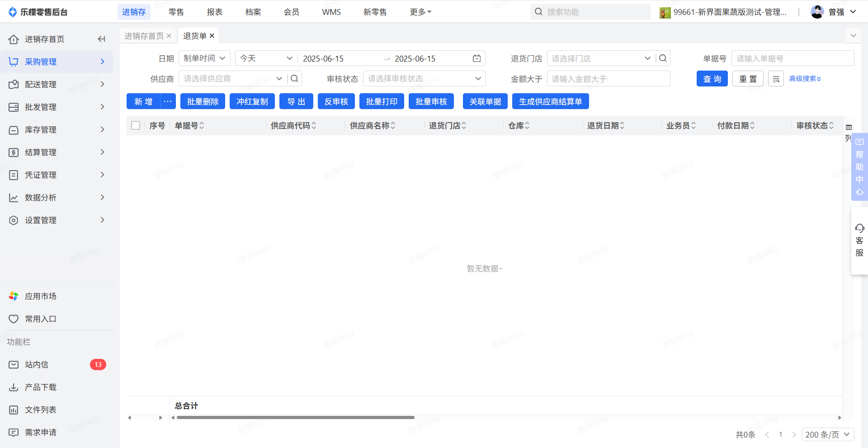The height and width of the screenshot is (448, 868).
Task: Open the 200 条/页 page size dropdown
Action: (x=828, y=434)
